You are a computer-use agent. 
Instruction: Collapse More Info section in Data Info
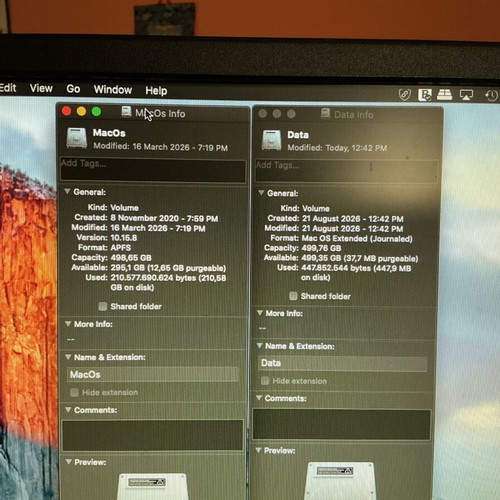click(260, 313)
